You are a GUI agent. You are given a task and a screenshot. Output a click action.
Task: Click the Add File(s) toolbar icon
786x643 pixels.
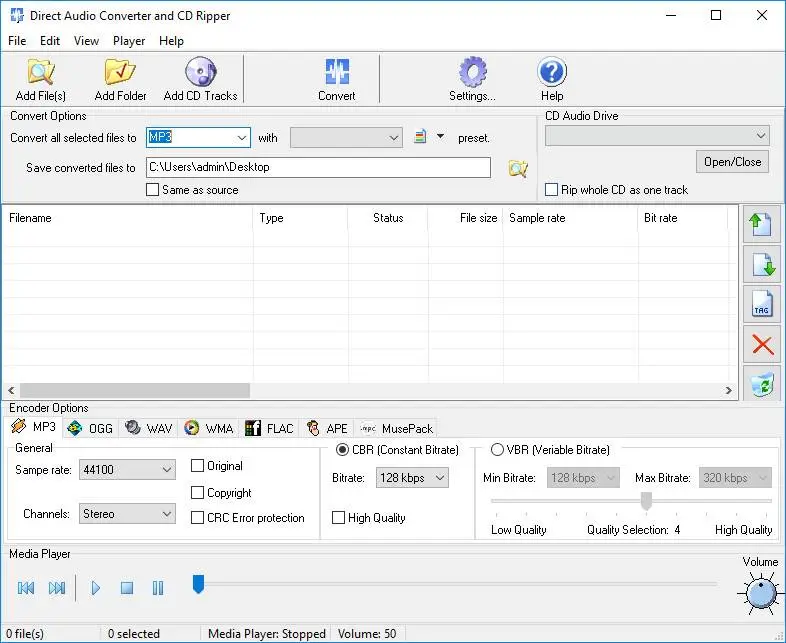point(41,72)
